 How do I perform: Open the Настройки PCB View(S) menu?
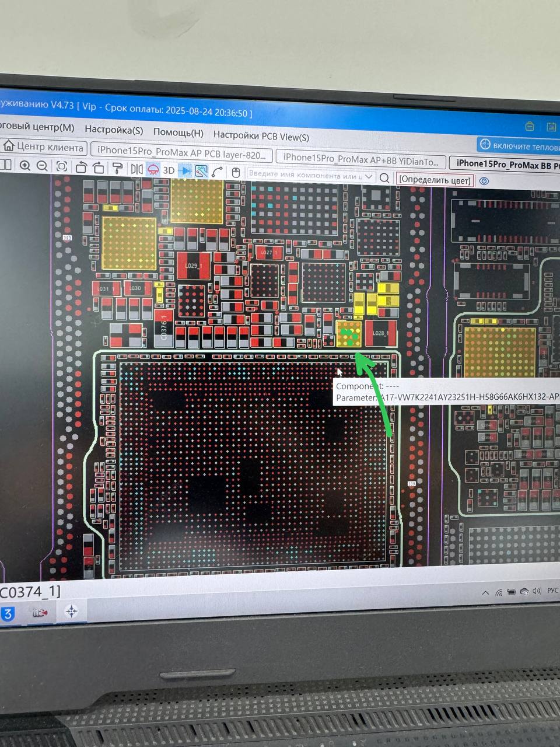click(x=261, y=135)
